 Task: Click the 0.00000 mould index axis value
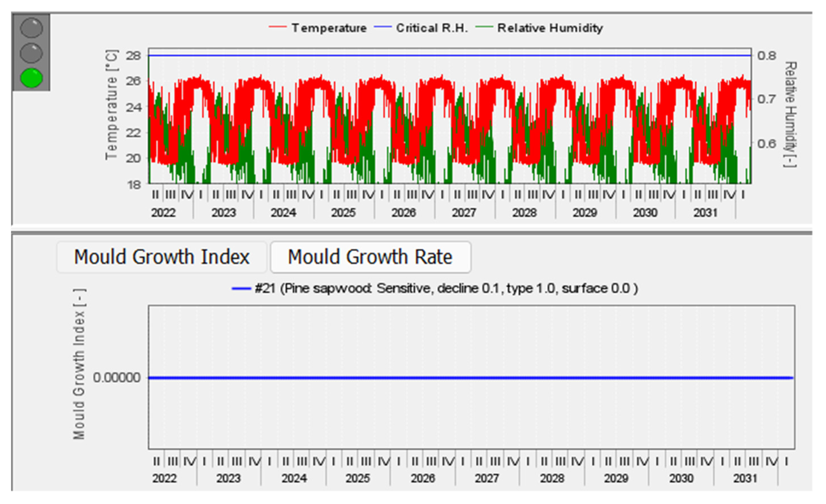point(117,378)
